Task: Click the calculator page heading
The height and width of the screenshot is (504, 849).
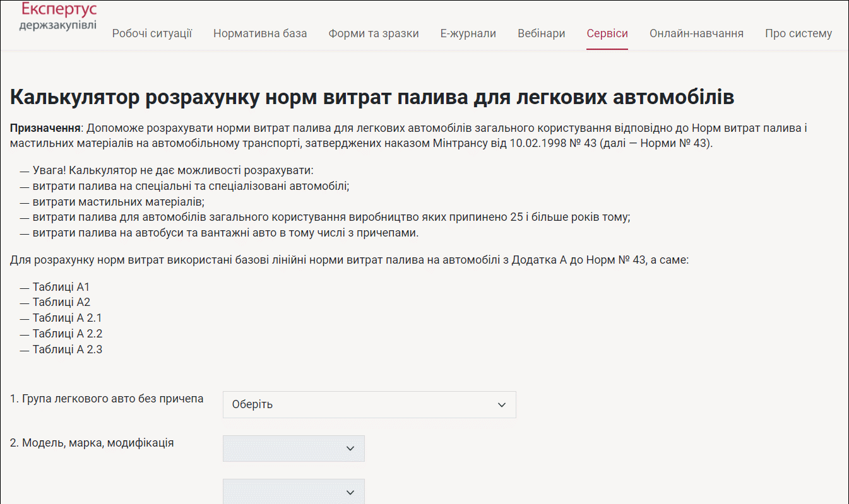Action: [372, 98]
